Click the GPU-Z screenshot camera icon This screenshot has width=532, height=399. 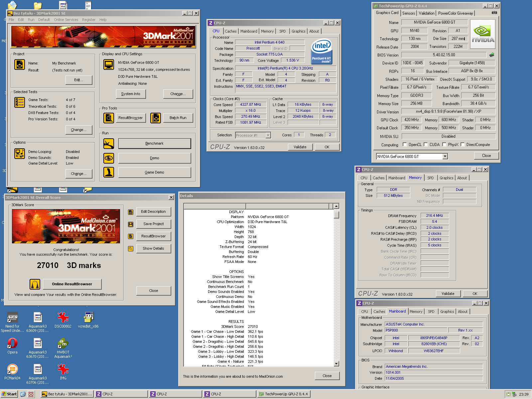tap(494, 13)
